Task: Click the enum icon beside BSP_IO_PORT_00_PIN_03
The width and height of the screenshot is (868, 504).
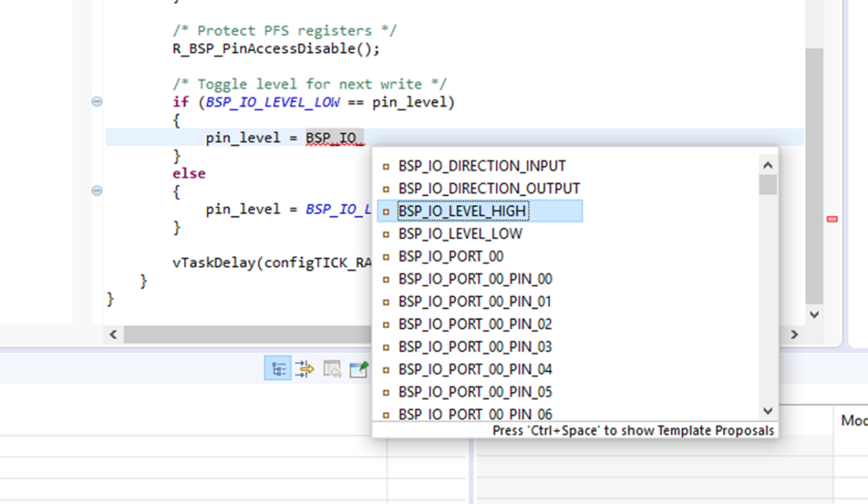Action: (x=386, y=347)
